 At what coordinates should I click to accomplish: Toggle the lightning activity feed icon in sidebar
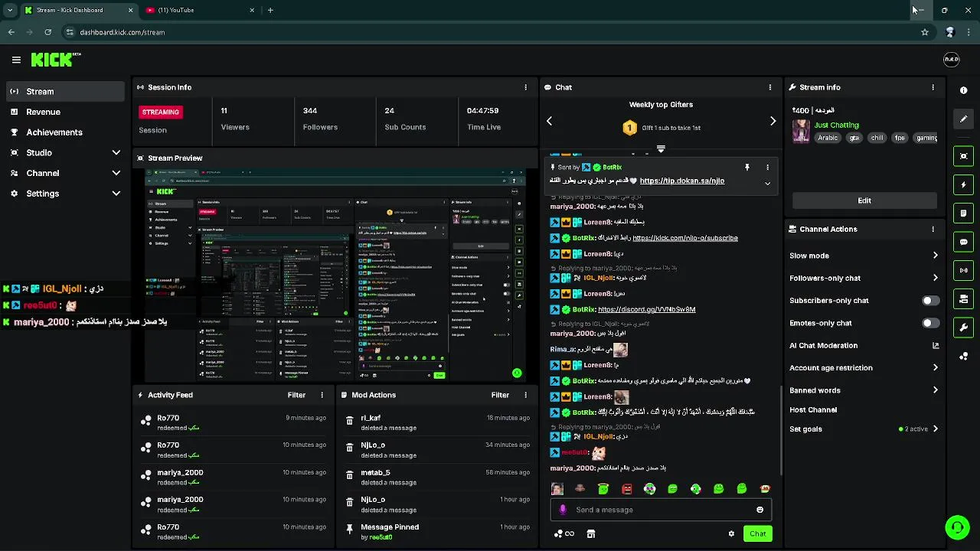(x=964, y=184)
